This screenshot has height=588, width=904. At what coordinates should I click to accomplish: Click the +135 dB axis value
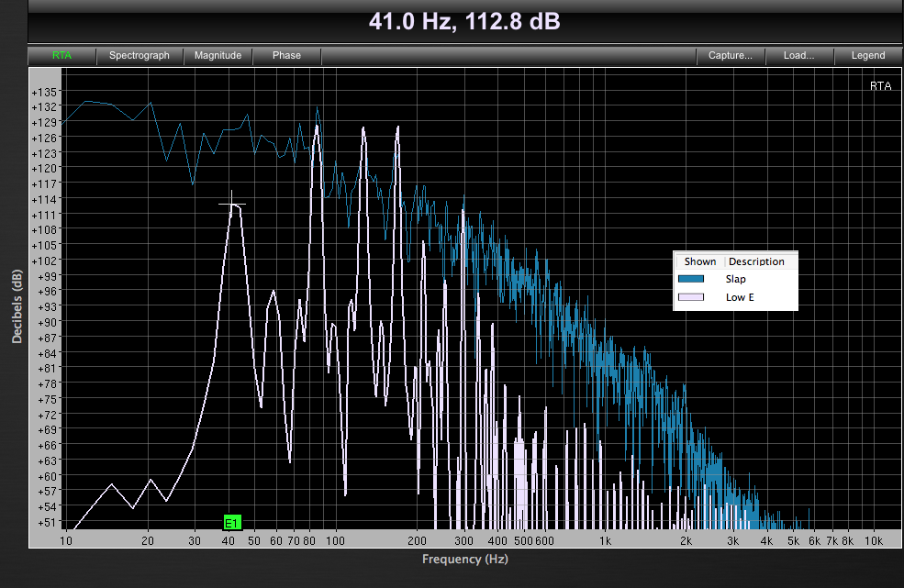click(44, 93)
